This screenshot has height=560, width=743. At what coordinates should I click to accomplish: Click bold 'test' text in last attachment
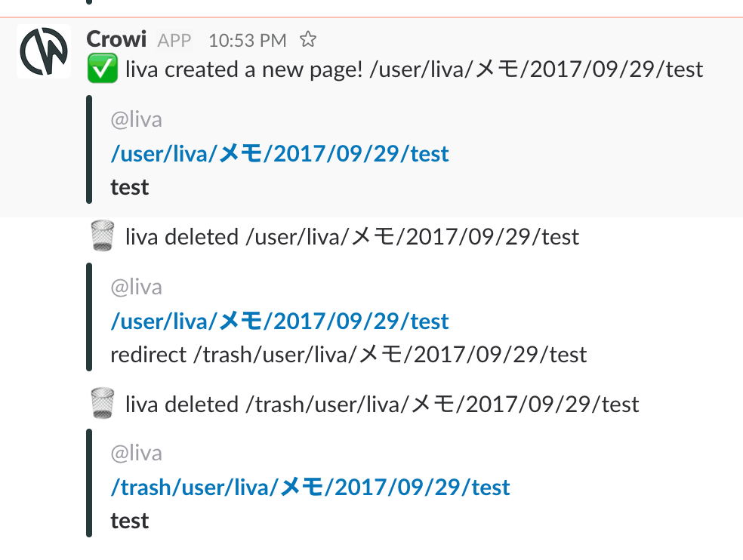pyautogui.click(x=129, y=521)
